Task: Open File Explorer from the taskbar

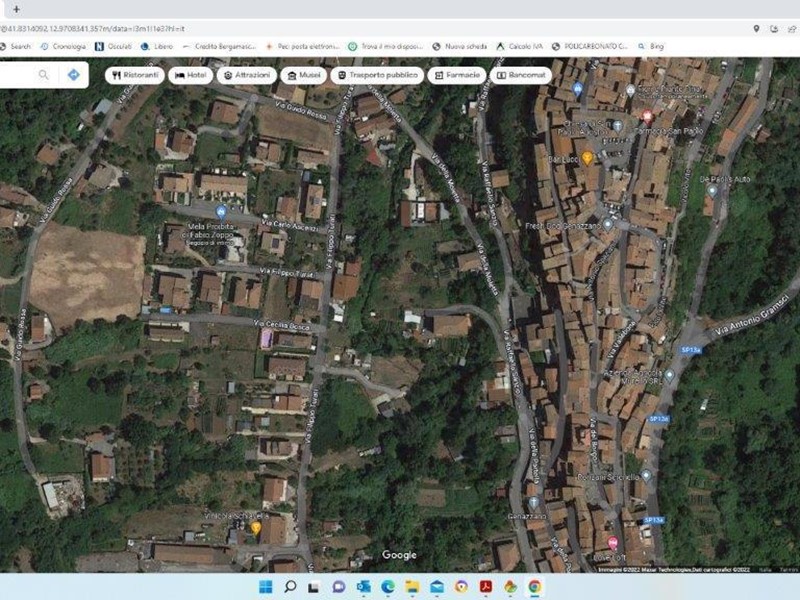Action: point(412,587)
